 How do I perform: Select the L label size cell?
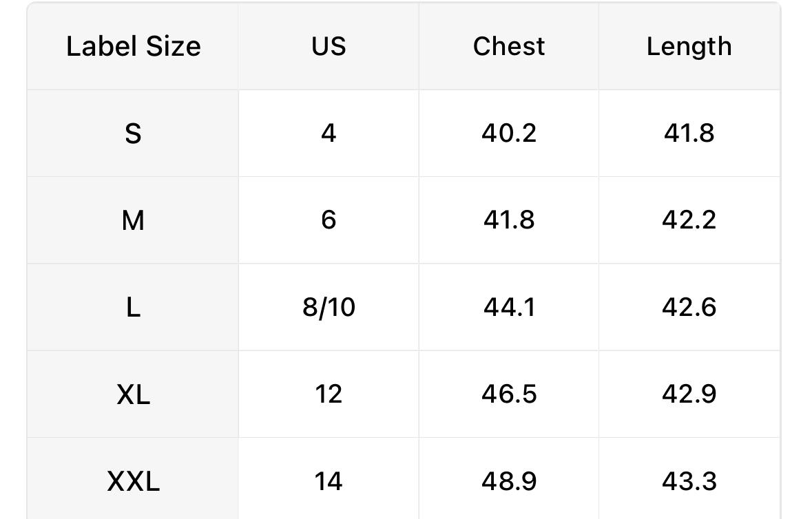[x=134, y=307]
